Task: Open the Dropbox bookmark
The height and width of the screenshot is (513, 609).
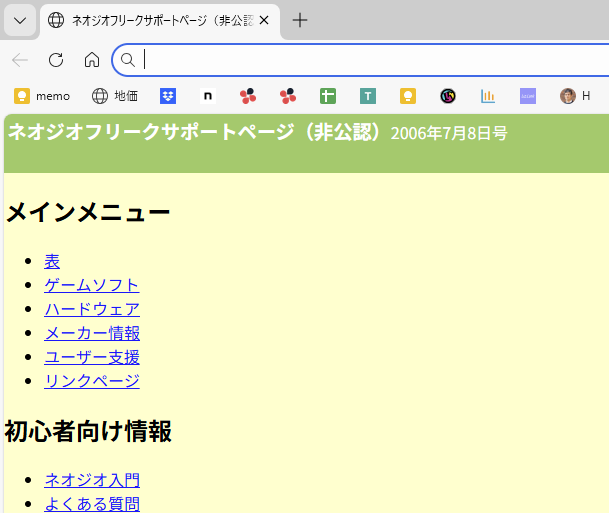Action: pos(168,96)
